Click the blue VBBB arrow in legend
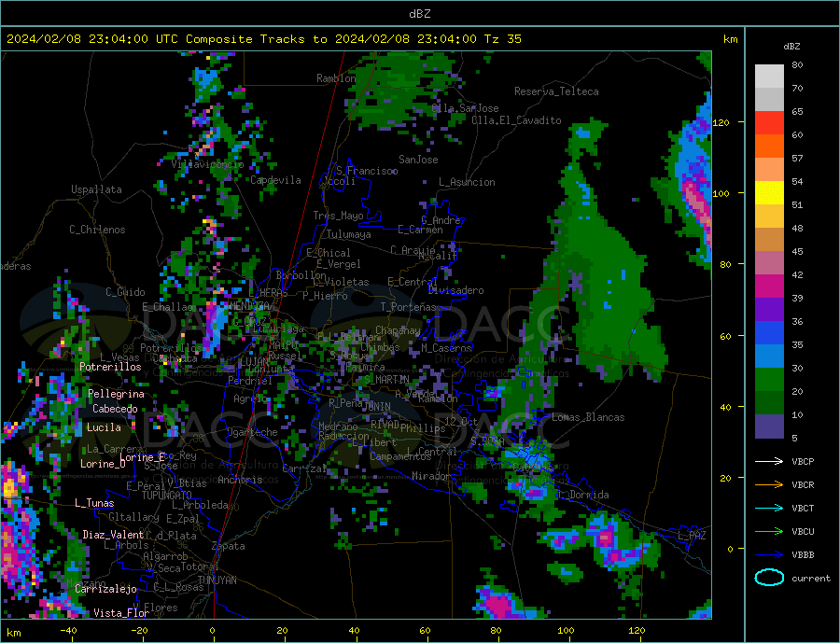The height and width of the screenshot is (643, 840). (x=769, y=555)
